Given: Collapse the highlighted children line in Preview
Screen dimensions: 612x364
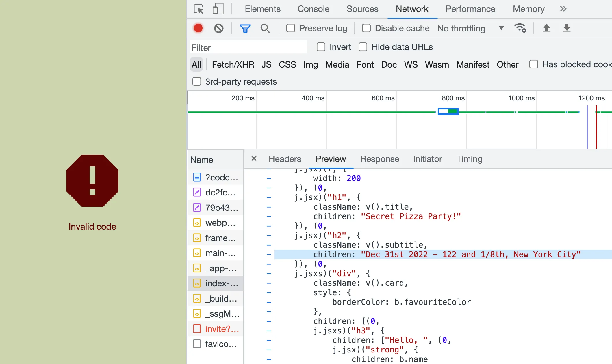Looking at the screenshot, I should point(269,254).
